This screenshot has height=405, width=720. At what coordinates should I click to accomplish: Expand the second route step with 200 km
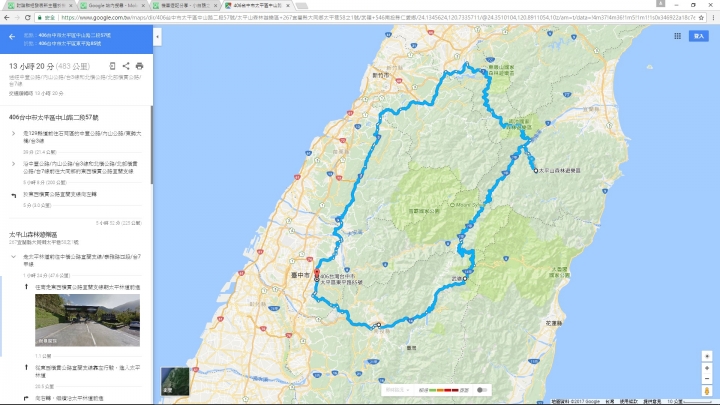click(13, 164)
